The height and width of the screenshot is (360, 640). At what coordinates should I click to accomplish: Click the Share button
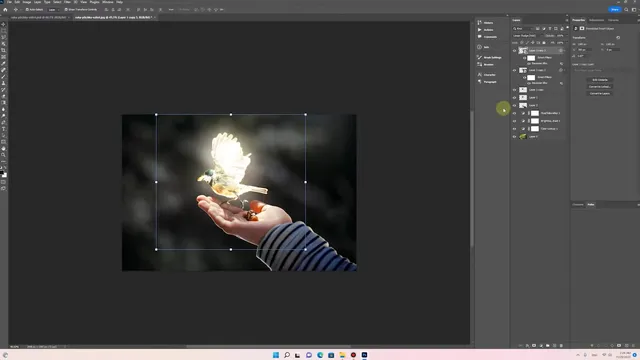click(615, 9)
